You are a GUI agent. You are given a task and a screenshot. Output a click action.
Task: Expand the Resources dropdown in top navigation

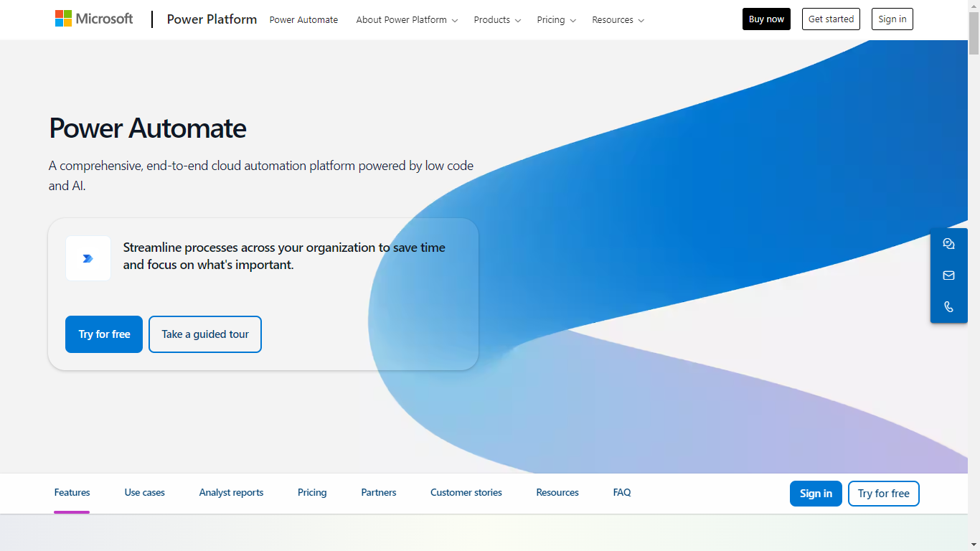click(618, 20)
